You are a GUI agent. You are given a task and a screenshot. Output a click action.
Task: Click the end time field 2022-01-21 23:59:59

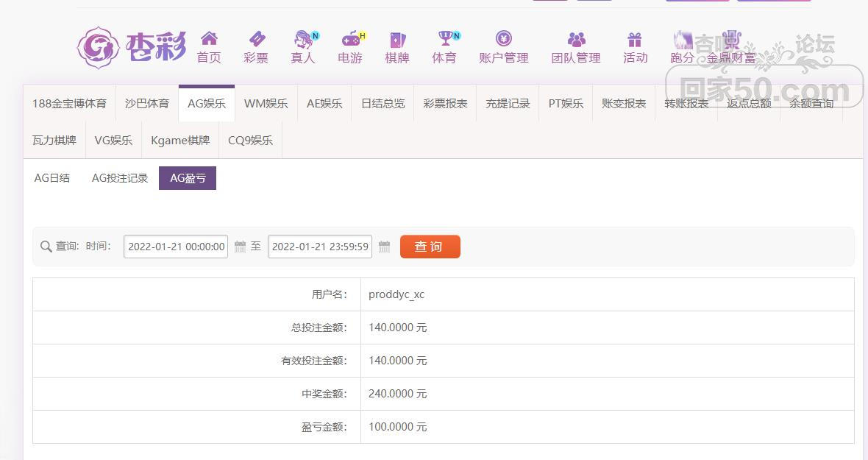tap(320, 247)
